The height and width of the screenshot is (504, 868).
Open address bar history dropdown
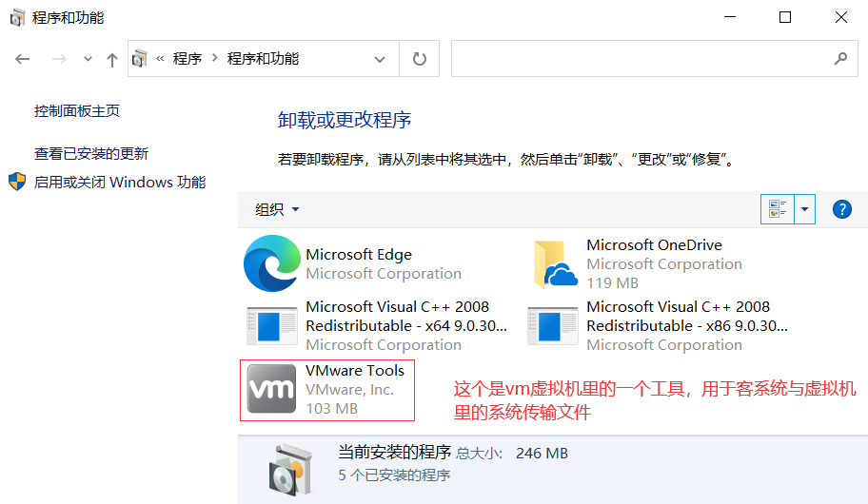380,59
